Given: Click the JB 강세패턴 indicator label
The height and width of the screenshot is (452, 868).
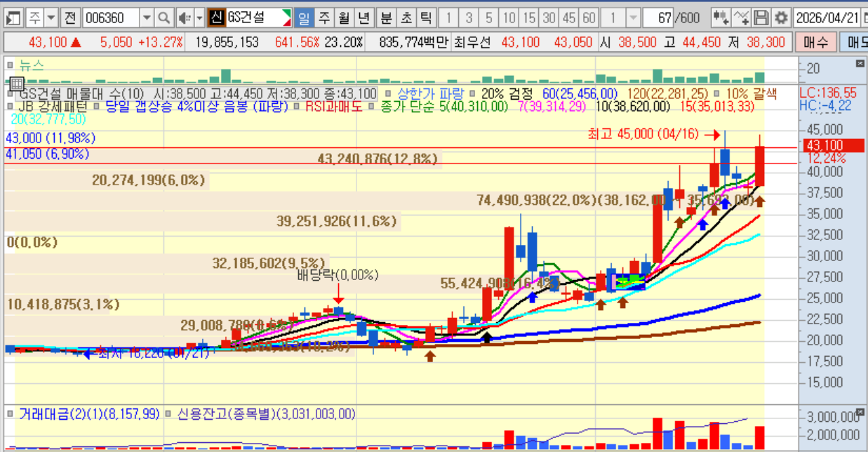Looking at the screenshot, I should [53, 107].
